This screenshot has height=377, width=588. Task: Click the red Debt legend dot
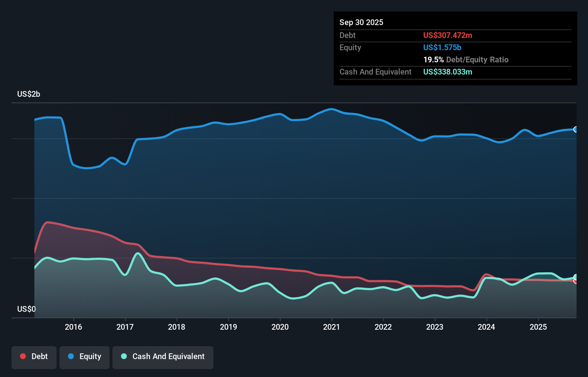tap(22, 356)
